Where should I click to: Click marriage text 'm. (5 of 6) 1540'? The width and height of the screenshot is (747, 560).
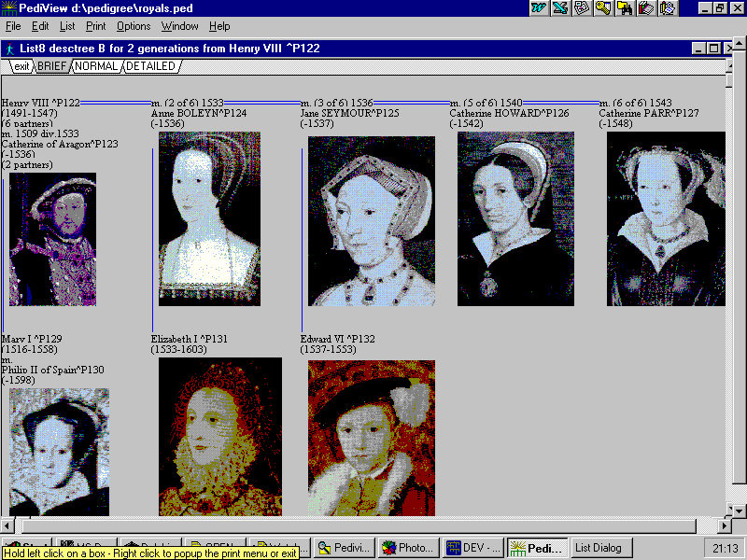[486, 103]
